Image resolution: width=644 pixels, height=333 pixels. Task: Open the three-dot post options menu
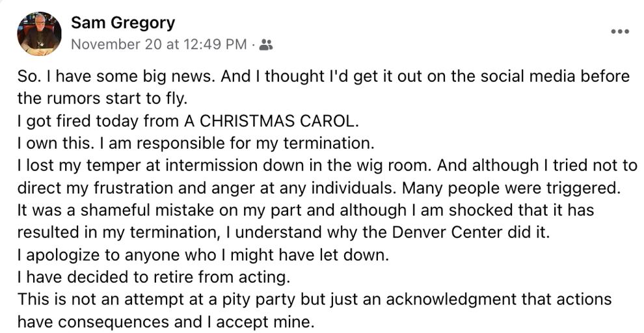620,32
